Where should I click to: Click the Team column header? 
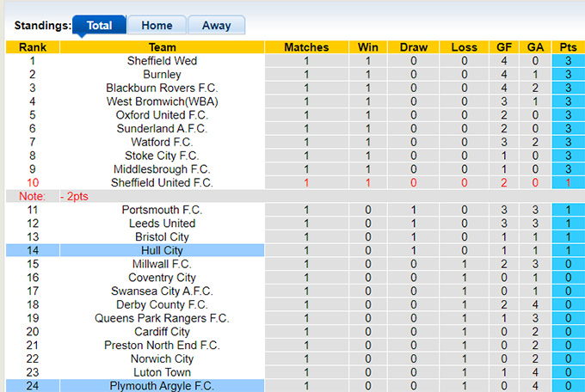pos(162,47)
